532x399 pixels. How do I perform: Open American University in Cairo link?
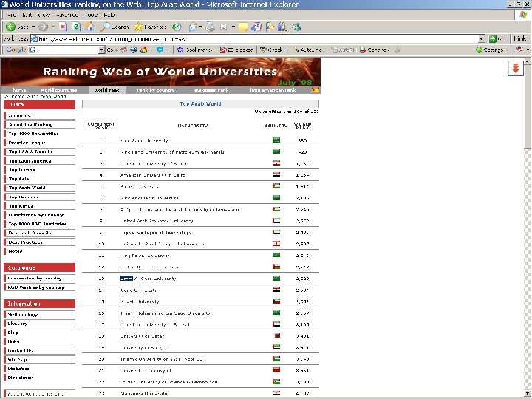(x=153, y=175)
